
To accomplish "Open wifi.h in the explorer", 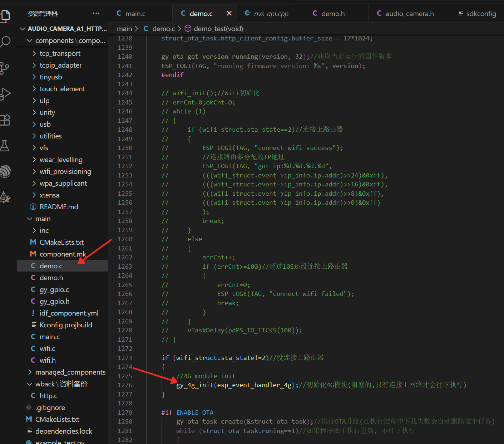I will (63, 360).
